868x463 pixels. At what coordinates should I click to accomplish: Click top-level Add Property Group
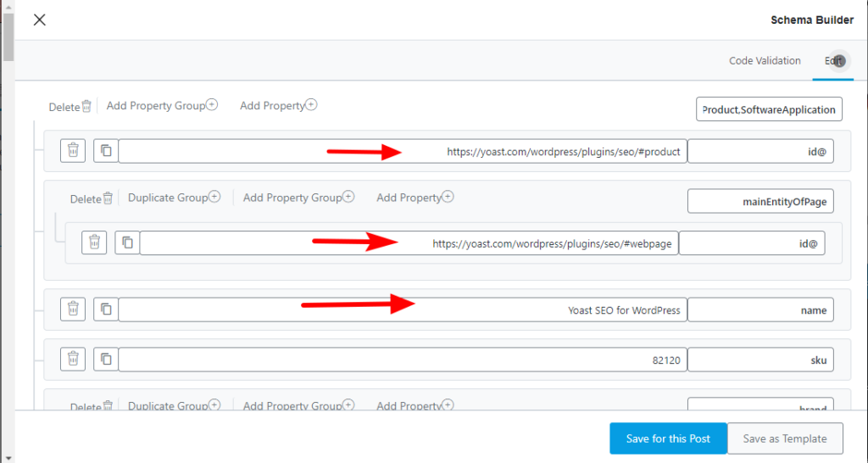[162, 106]
